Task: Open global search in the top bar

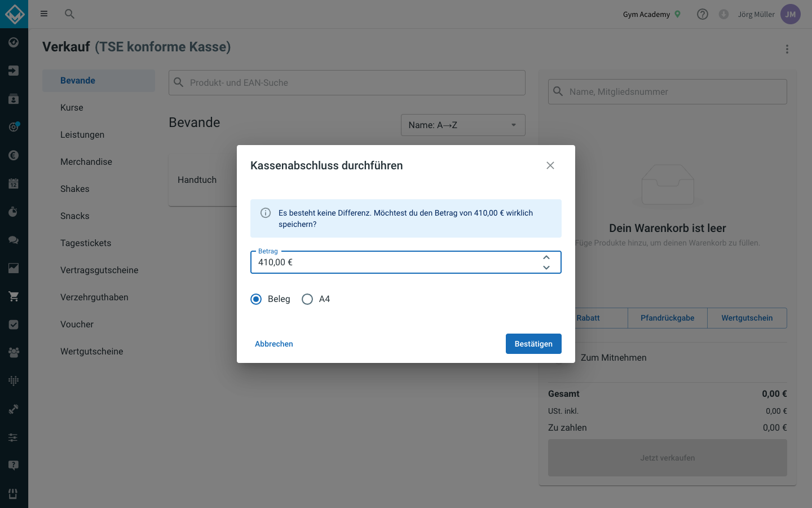Action: point(69,14)
